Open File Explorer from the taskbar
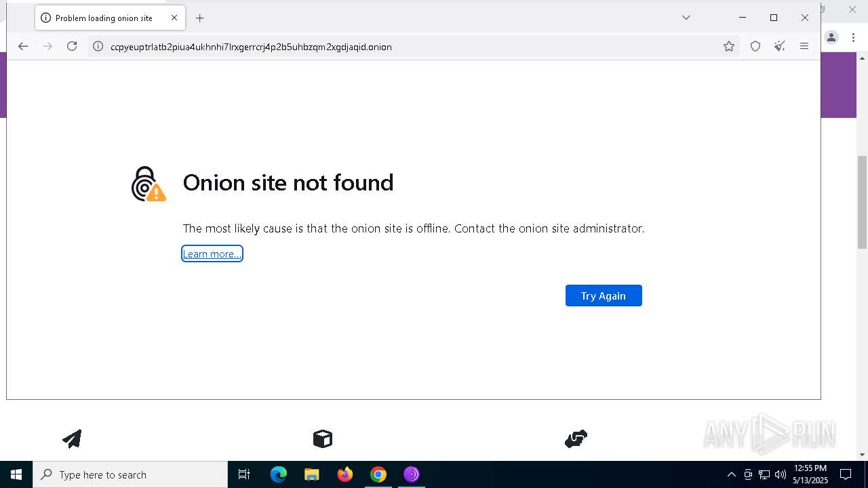 point(311,474)
